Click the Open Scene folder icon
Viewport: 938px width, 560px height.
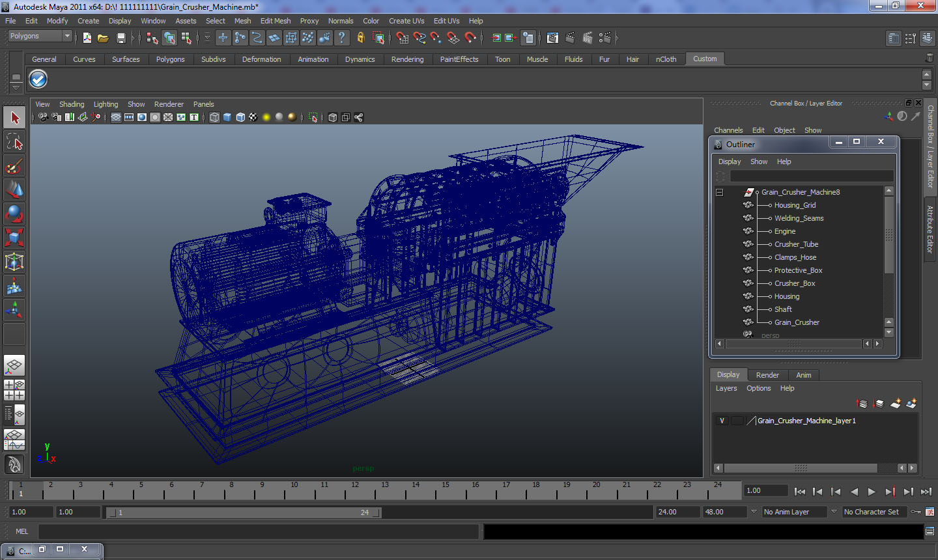point(103,38)
